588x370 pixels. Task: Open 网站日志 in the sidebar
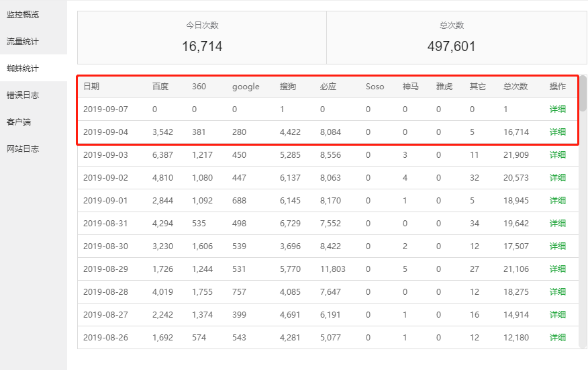point(23,148)
